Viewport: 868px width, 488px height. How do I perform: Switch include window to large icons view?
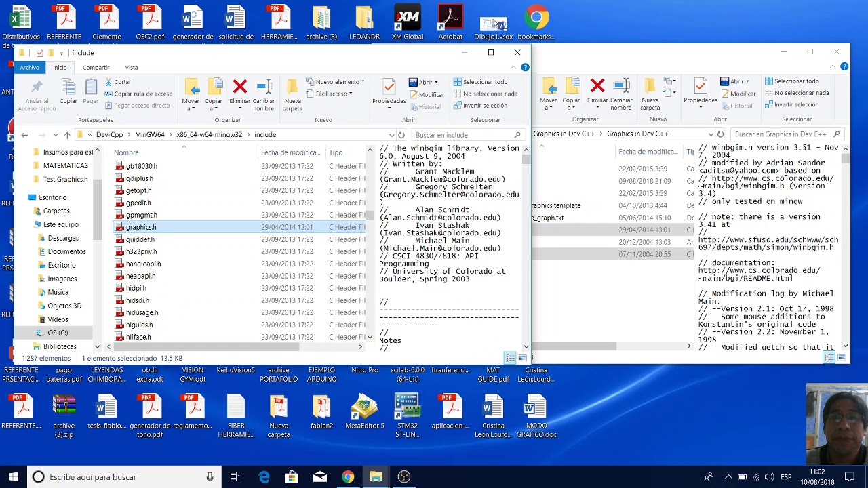(x=522, y=358)
